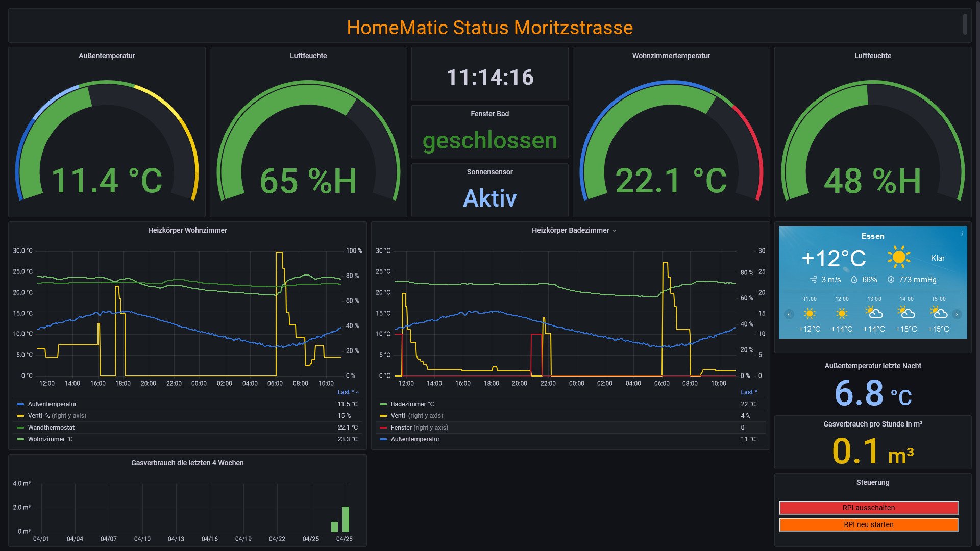Click the 13:00 partly cloudy forecast icon

tap(874, 313)
